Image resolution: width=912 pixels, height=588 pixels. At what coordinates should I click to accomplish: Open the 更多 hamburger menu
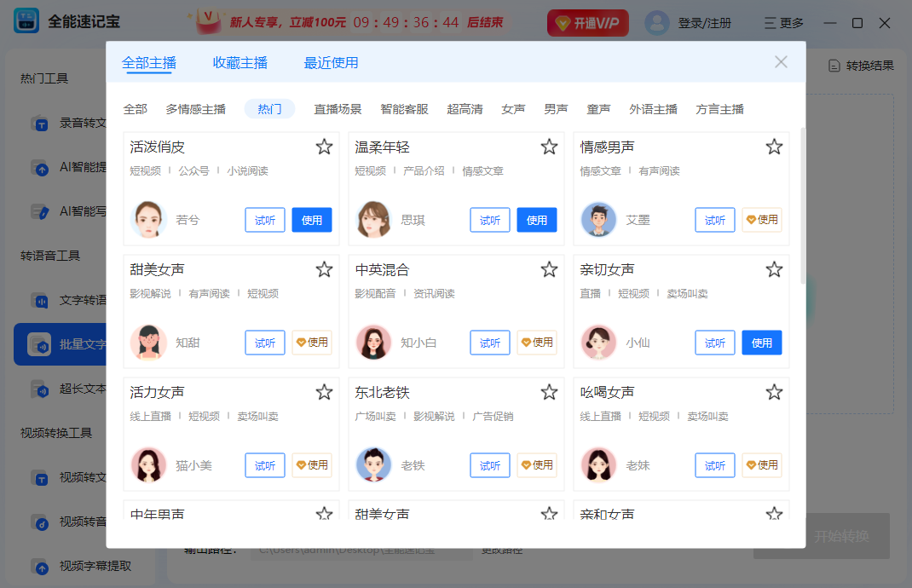(x=784, y=23)
